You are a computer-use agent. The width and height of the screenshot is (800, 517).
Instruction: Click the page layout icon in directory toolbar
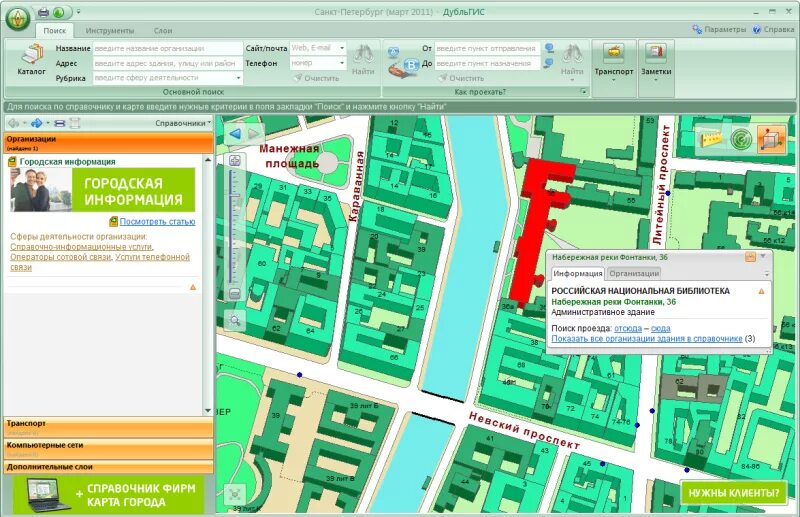pos(75,123)
